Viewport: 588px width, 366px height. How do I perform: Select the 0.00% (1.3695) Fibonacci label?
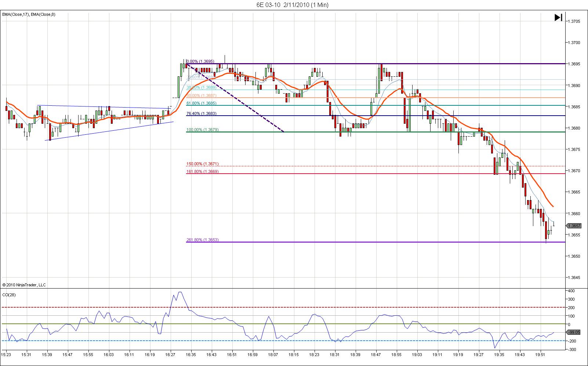[x=200, y=61]
